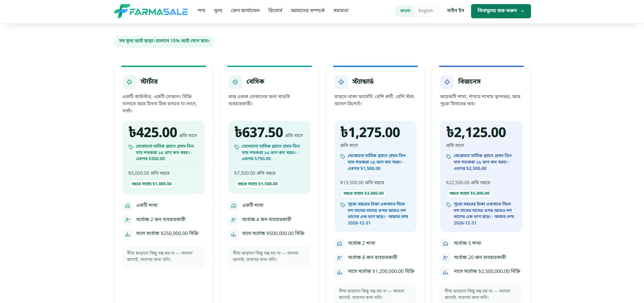Open the কেন ফার্মাসেল menu
Image resolution: width=644 pixels, height=303 pixels.
click(x=245, y=10)
